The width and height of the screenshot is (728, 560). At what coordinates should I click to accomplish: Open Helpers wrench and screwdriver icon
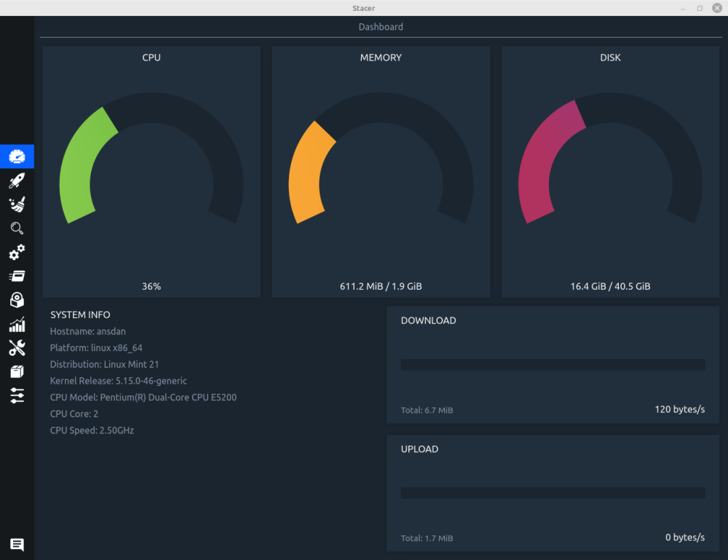[x=17, y=347]
